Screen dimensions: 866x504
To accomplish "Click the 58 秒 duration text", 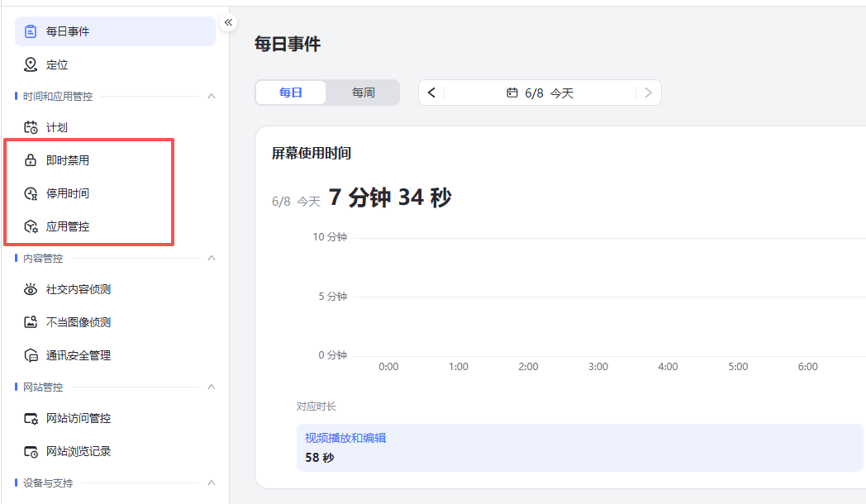I will (320, 458).
